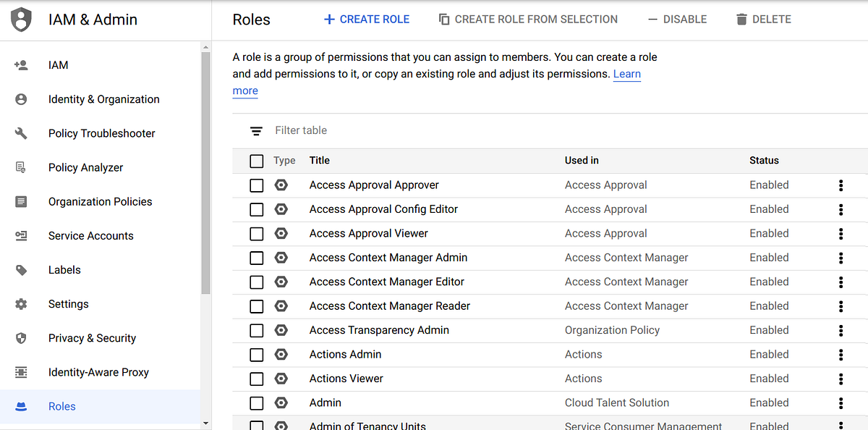Open the overflow menu for Access Transparency Admin
868x430 pixels.
point(841,330)
